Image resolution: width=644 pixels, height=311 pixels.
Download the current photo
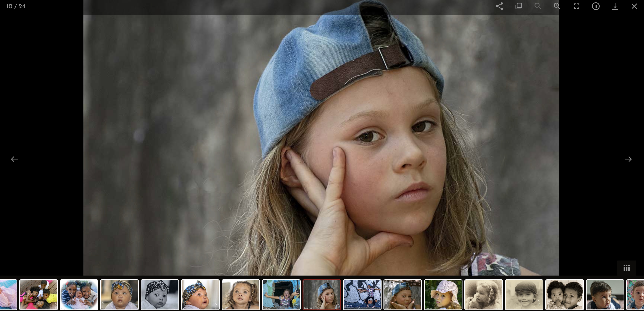point(615,6)
